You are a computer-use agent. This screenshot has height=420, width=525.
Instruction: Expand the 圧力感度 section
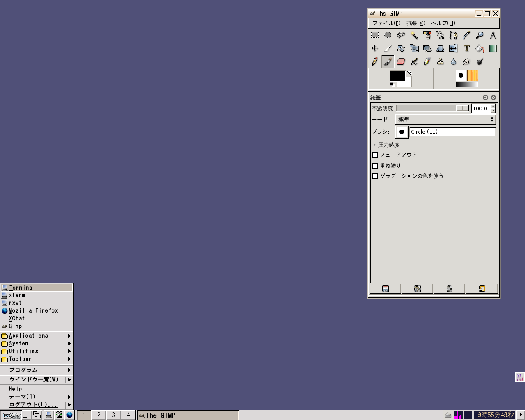pyautogui.click(x=386, y=145)
